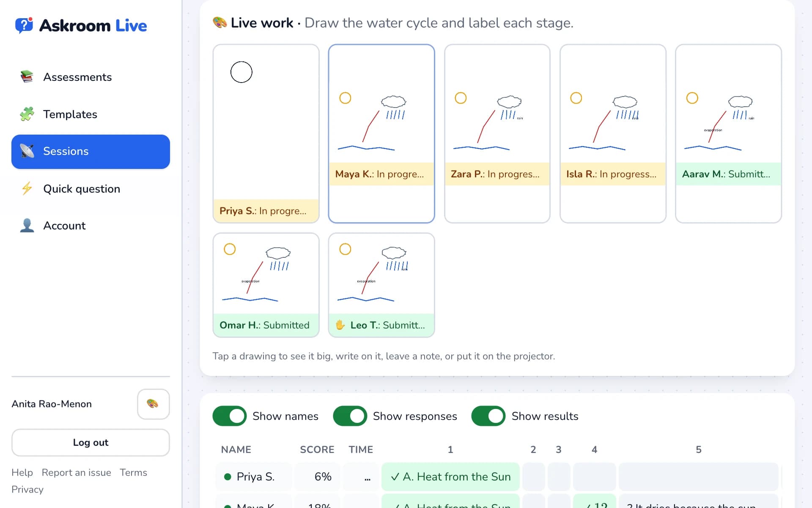Image resolution: width=812 pixels, height=508 pixels.
Task: Click the Account person icon
Action: (27, 225)
